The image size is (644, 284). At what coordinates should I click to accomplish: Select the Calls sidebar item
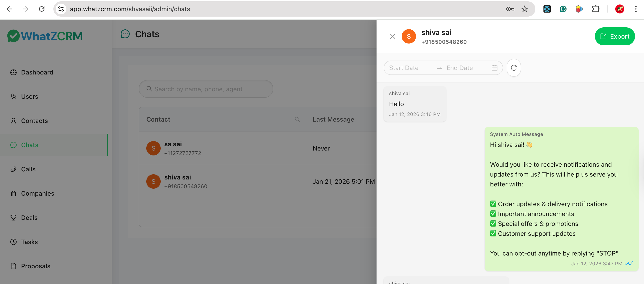pyautogui.click(x=28, y=169)
